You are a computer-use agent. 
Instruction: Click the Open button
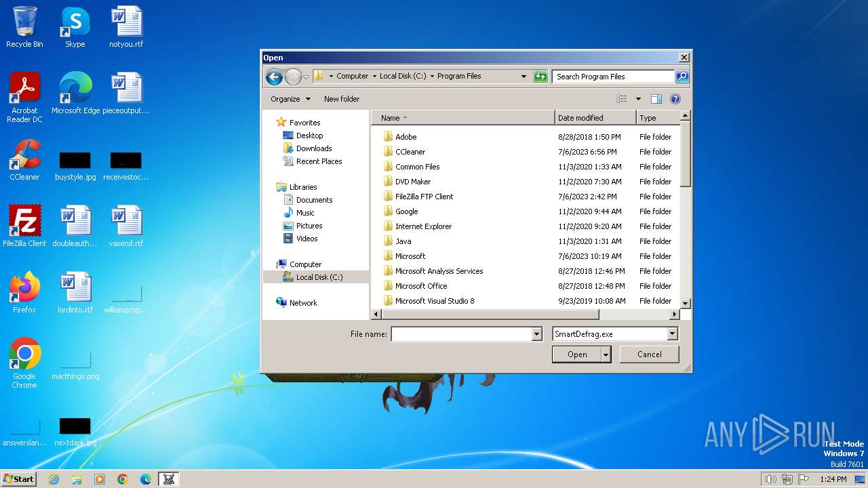coord(577,354)
